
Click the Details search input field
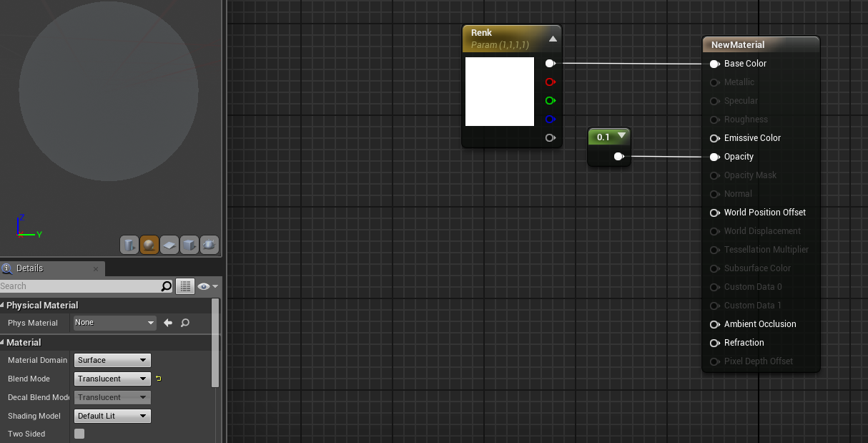pyautogui.click(x=80, y=286)
